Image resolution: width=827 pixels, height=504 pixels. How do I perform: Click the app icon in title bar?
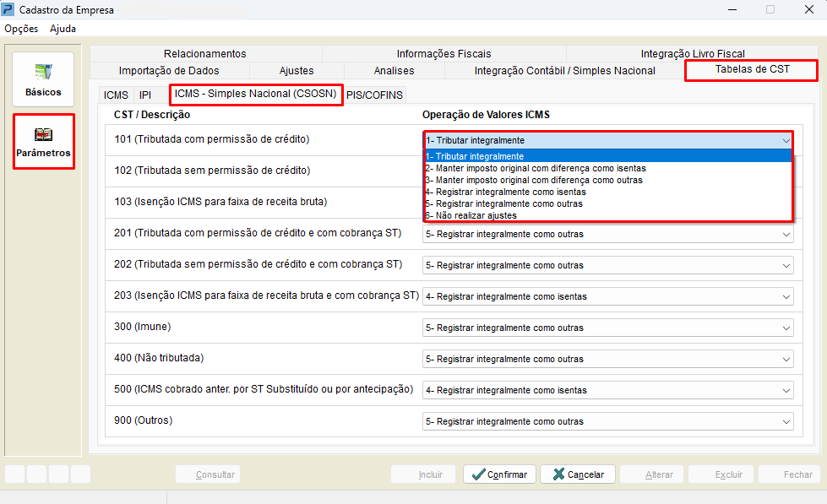point(8,9)
